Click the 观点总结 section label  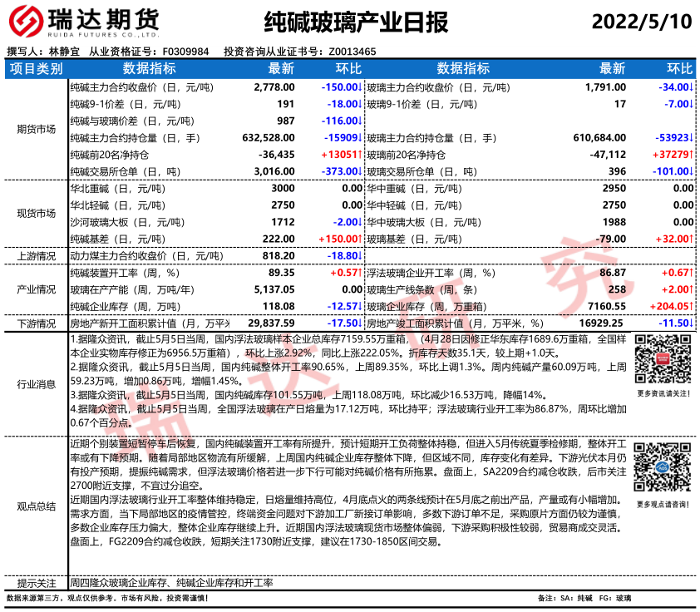tap(36, 505)
